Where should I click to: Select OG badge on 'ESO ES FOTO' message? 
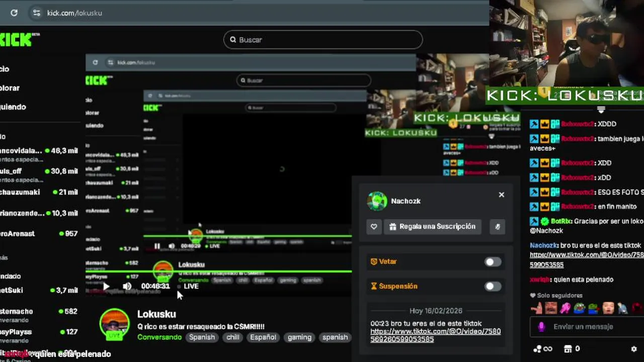click(x=555, y=192)
